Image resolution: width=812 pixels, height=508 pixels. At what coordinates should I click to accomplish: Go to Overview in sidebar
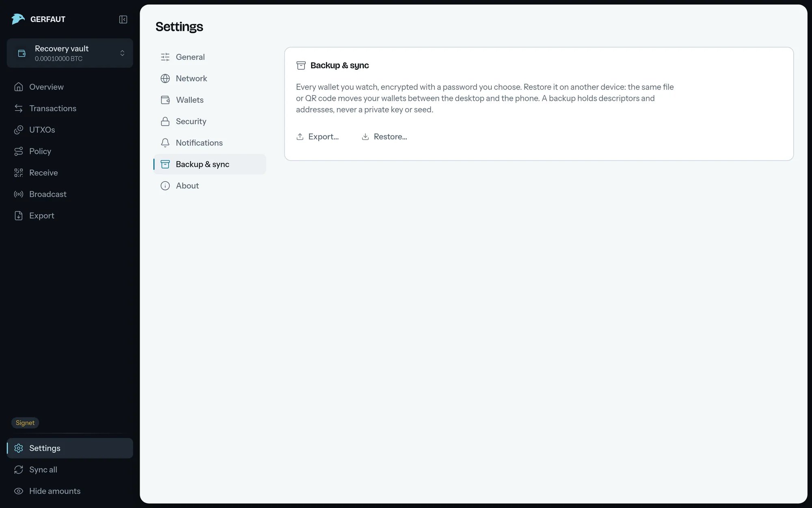[x=70, y=87]
